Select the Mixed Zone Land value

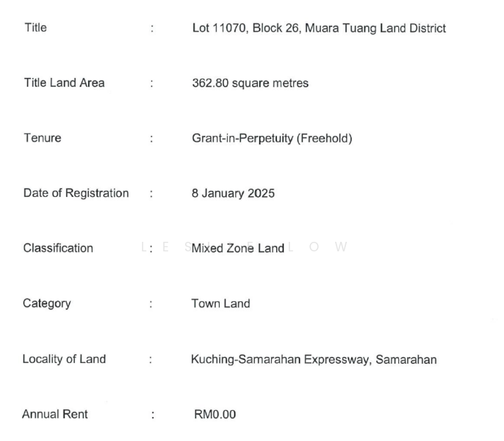coord(238,248)
